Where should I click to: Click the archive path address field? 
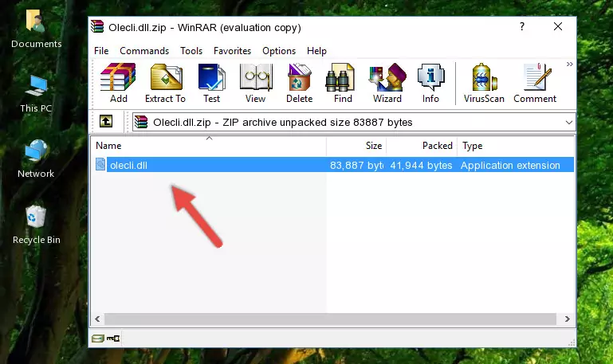[354, 122]
